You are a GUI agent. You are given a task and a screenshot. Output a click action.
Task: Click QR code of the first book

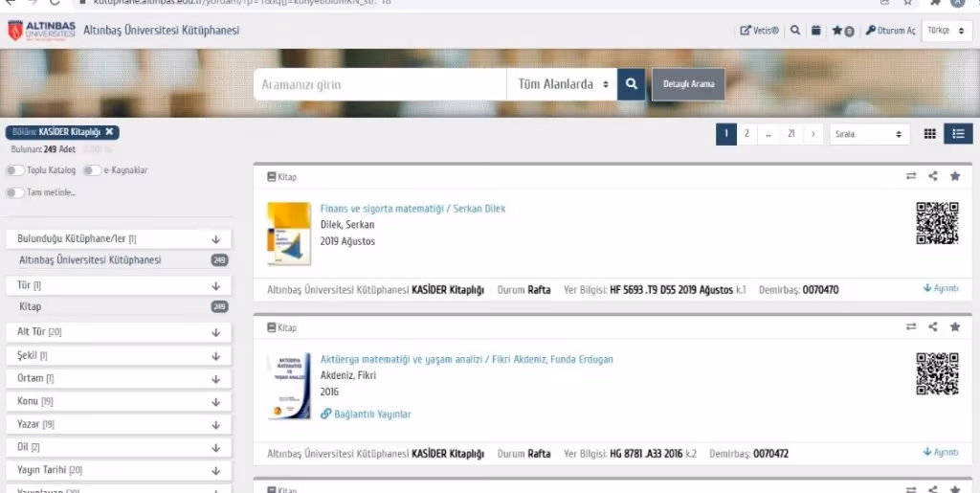coord(937,223)
